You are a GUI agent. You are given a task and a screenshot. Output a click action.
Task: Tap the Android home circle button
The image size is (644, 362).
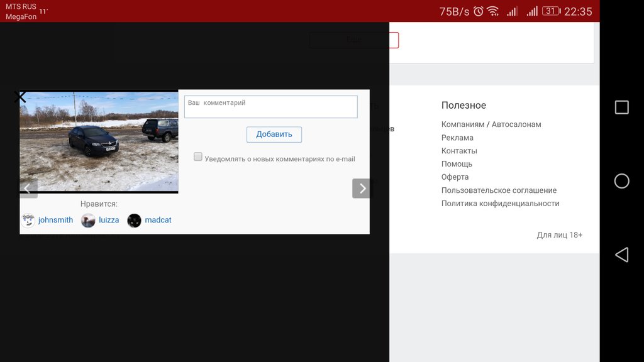pos(621,181)
